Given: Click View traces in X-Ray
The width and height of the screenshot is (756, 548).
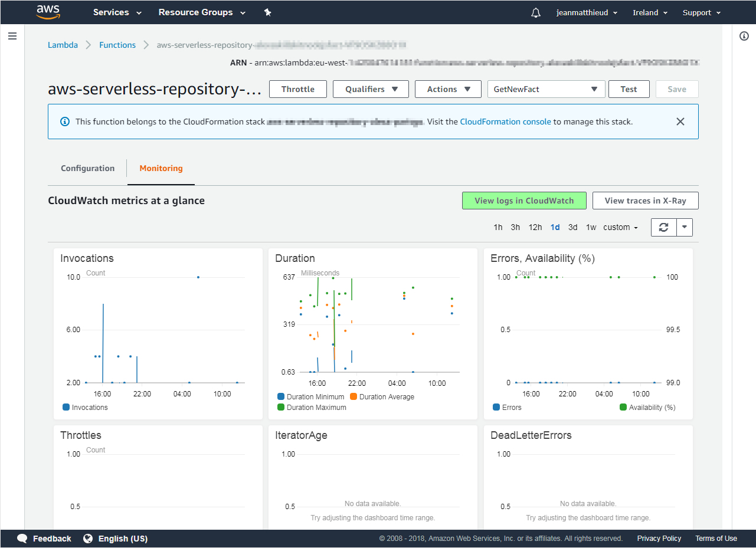Looking at the screenshot, I should (x=646, y=201).
